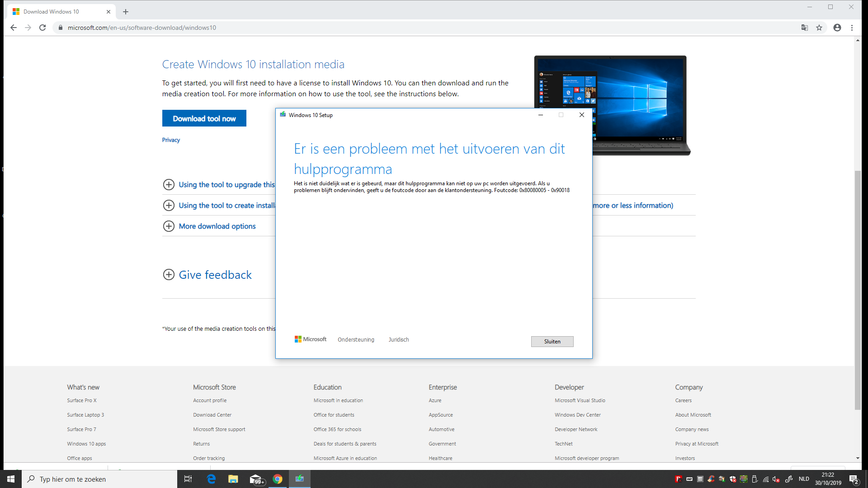
Task: Go back using browser back arrow
Action: click(x=14, y=28)
